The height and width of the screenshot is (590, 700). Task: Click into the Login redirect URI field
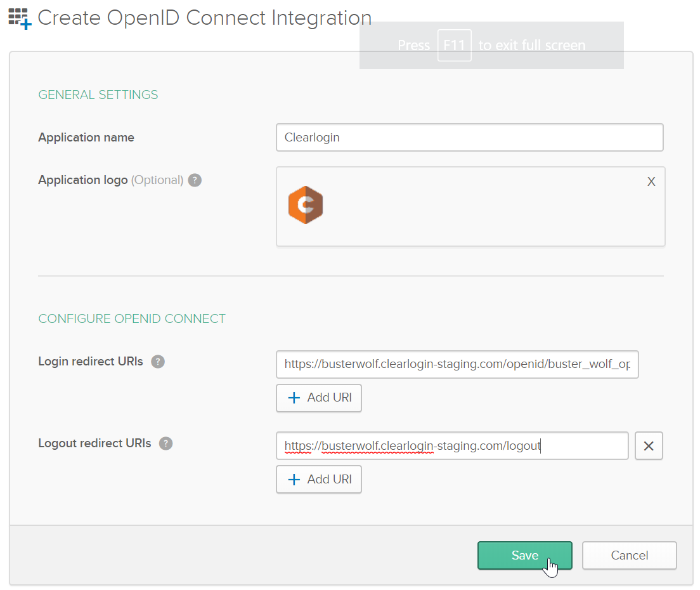(x=457, y=365)
